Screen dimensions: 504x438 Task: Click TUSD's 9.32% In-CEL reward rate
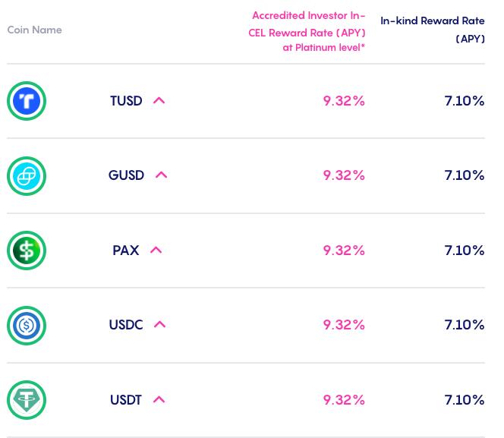pyautogui.click(x=344, y=101)
